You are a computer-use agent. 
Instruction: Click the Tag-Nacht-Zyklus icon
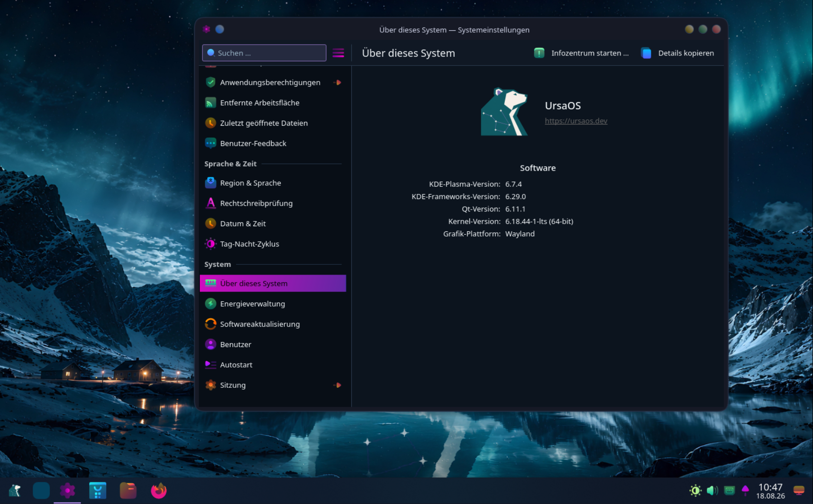pos(210,244)
